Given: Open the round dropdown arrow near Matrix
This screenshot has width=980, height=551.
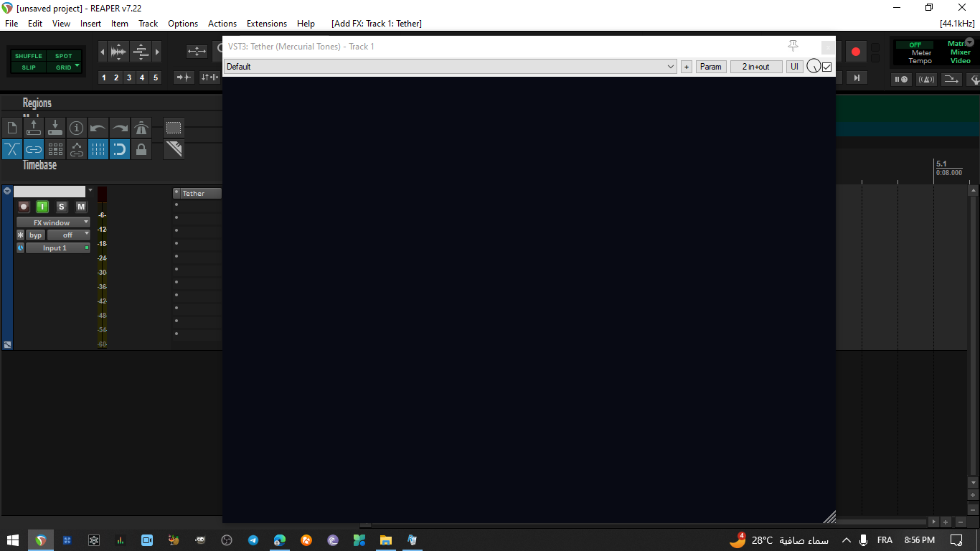Looking at the screenshot, I should [970, 42].
